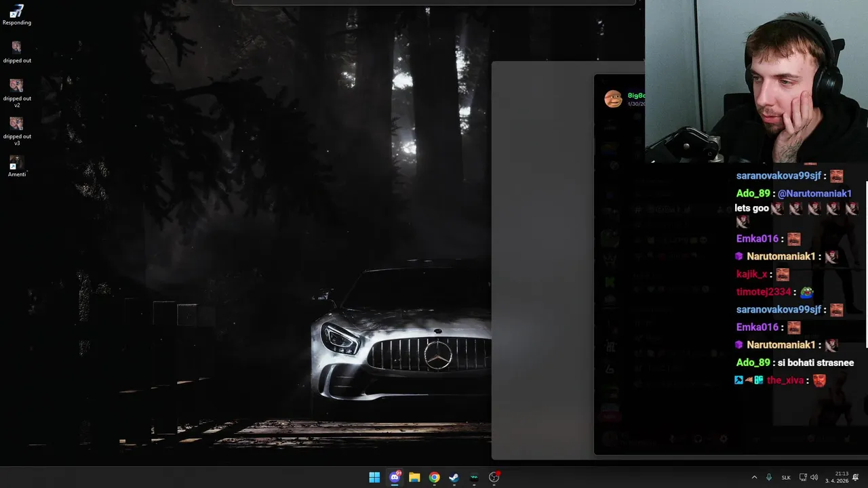
Task: Click the the_xiva username in chat
Action: (x=785, y=380)
